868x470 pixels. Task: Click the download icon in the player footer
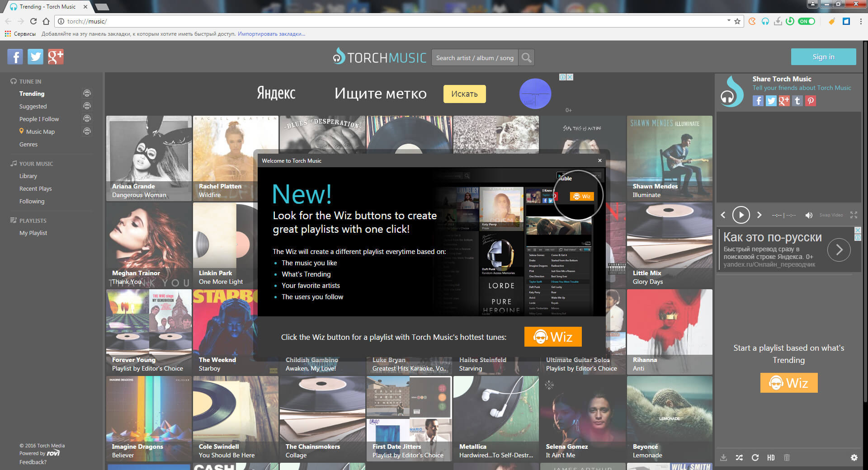[x=724, y=457]
